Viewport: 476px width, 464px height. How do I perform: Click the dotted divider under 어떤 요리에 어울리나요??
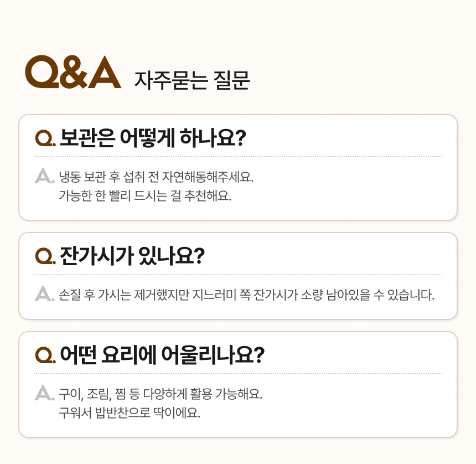238,374
